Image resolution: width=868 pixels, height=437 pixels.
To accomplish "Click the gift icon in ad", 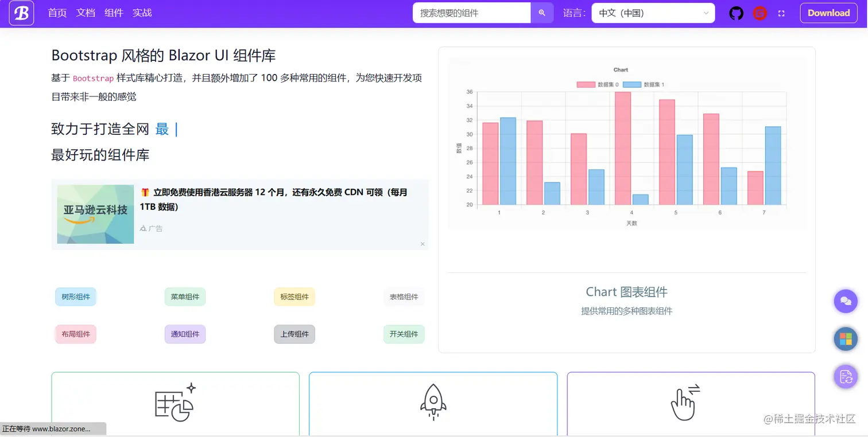I will (145, 192).
